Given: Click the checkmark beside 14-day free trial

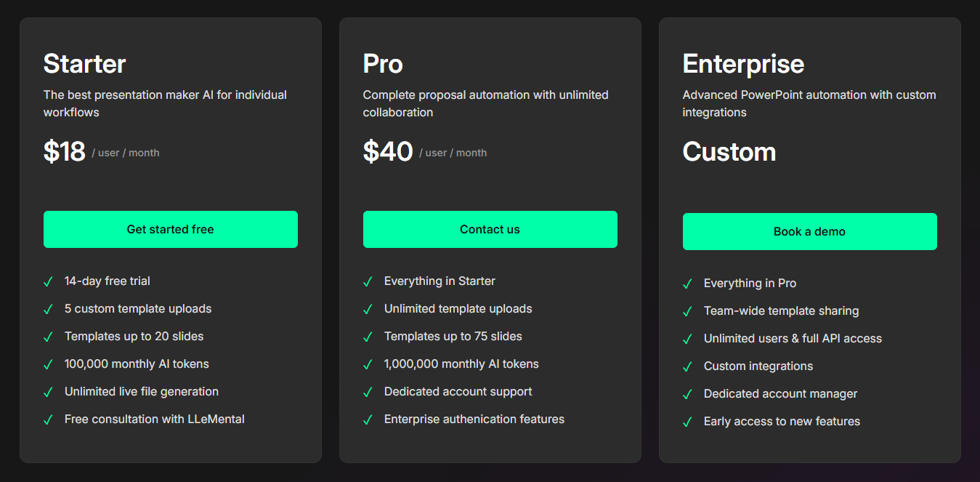Looking at the screenshot, I should (48, 281).
